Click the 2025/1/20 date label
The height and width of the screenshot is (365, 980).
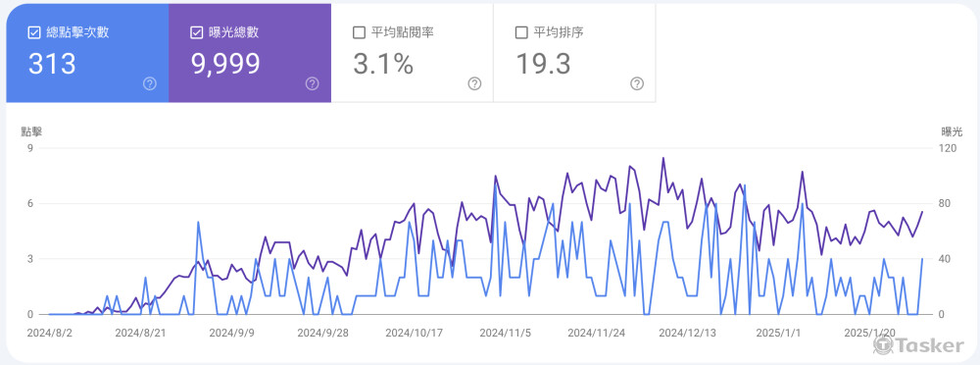pos(869,333)
